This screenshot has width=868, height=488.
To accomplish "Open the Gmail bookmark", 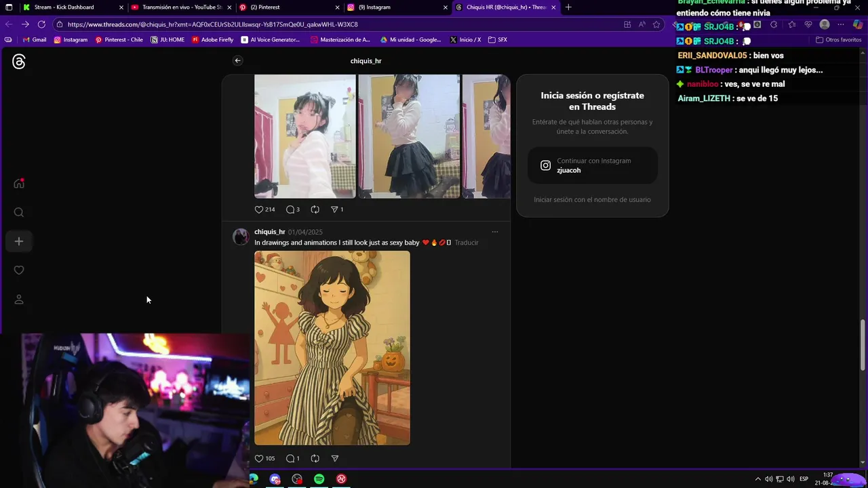I will tap(35, 39).
